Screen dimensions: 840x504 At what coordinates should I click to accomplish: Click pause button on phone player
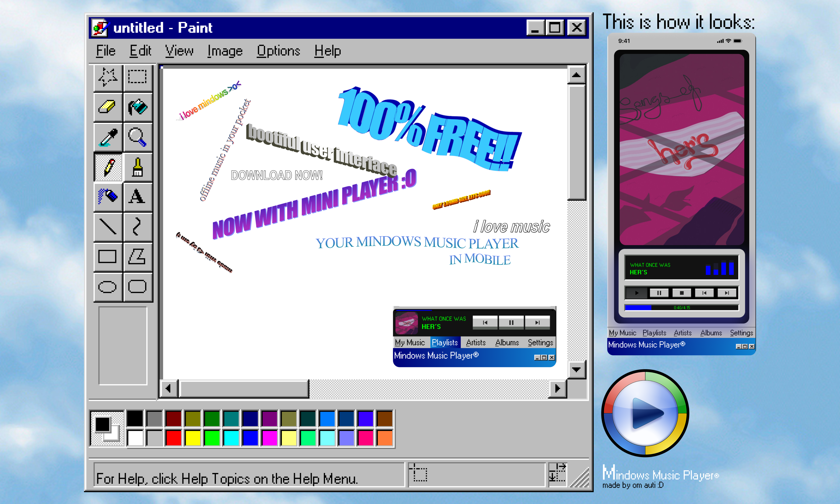coord(659,293)
